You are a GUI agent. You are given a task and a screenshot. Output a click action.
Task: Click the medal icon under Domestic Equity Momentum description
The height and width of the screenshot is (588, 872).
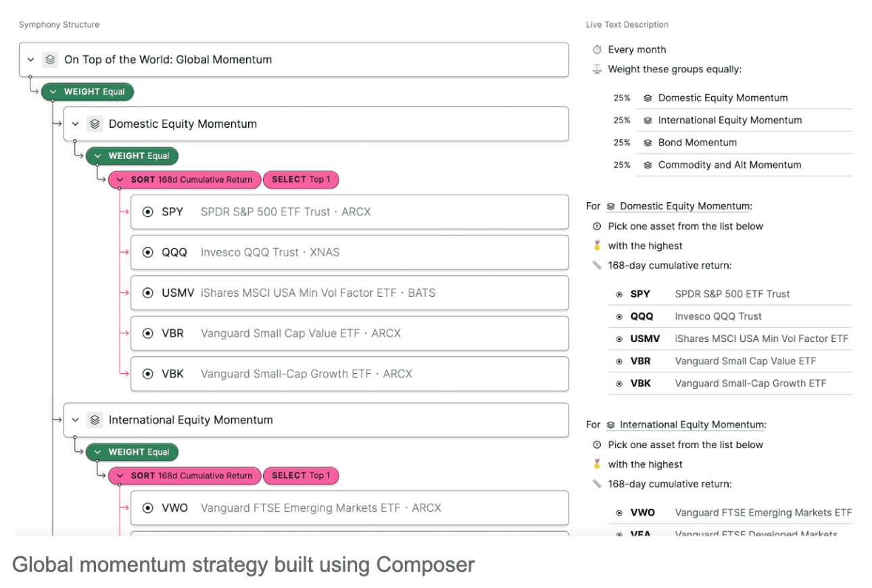click(x=597, y=246)
